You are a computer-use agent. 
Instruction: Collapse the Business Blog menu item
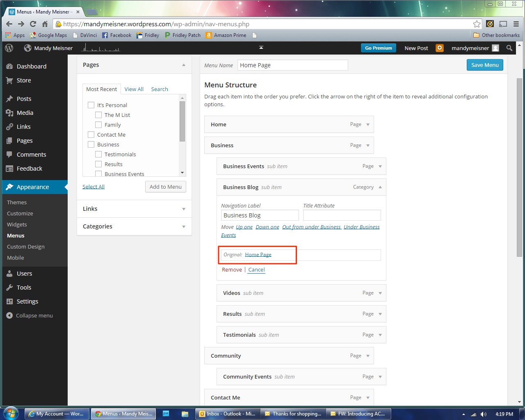click(380, 187)
